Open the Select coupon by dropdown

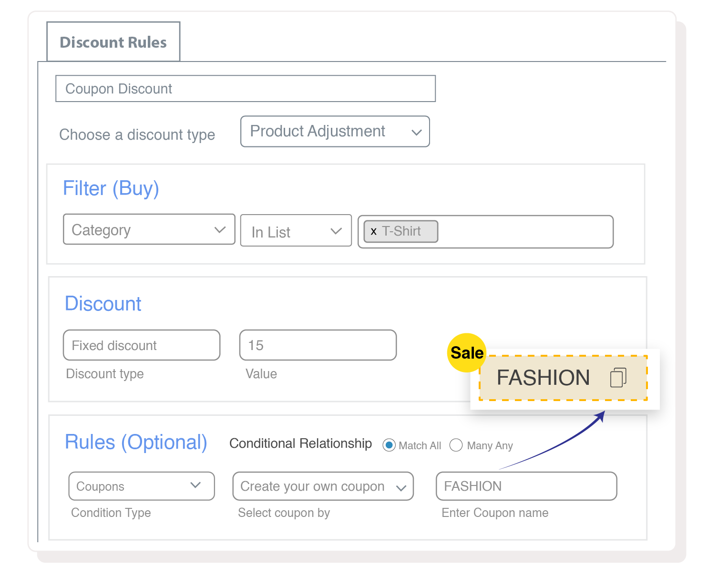coord(323,486)
